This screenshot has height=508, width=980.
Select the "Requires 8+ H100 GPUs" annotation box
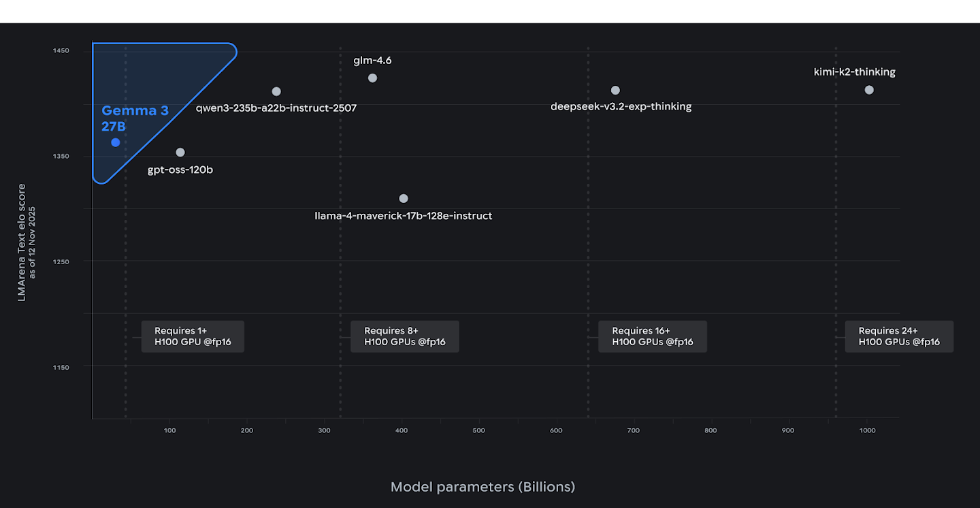(x=405, y=336)
